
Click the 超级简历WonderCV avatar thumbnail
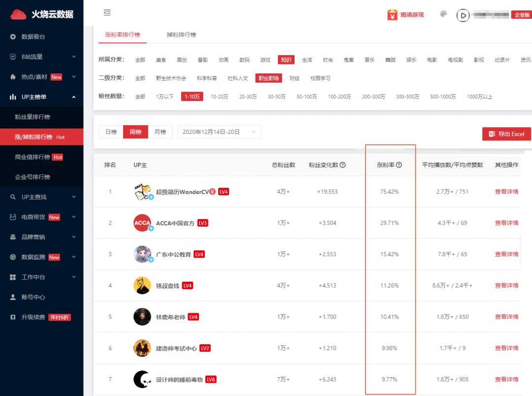point(142,192)
